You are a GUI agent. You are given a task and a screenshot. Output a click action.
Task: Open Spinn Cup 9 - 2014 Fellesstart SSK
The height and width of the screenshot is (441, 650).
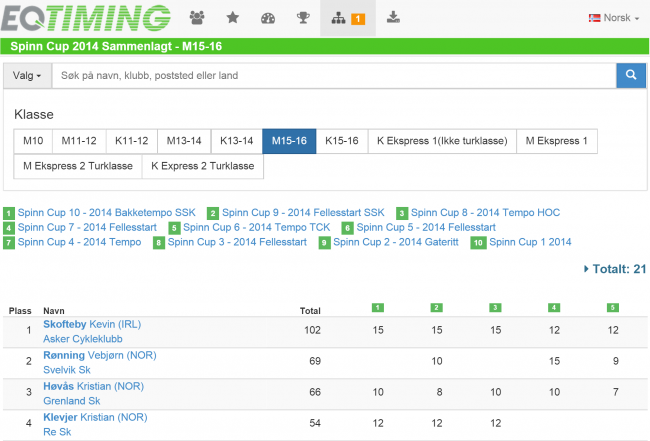[303, 213]
